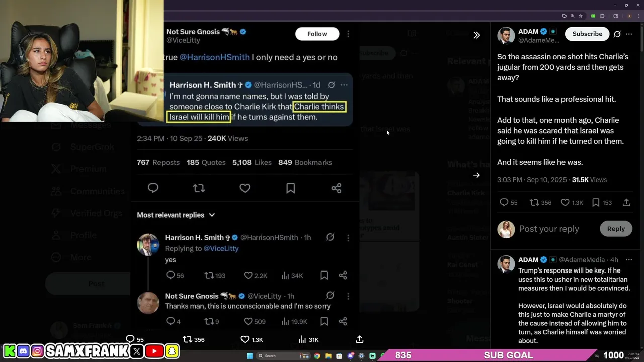Click '3:03 PM · Sep 10, 2025' timestamp
The height and width of the screenshot is (362, 644).
[x=533, y=179]
